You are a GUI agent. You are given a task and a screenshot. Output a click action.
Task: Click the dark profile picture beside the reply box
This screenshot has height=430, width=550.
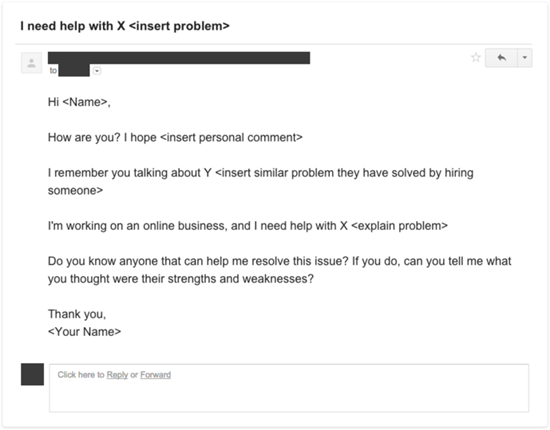pos(32,374)
